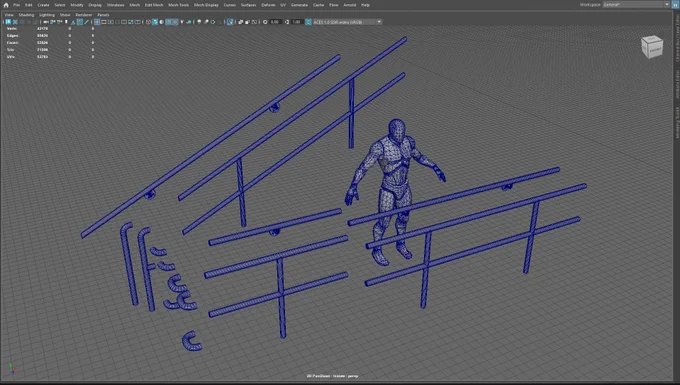The image size is (680, 385).
Task: Open the panel Renderer menu
Action: [x=84, y=15]
